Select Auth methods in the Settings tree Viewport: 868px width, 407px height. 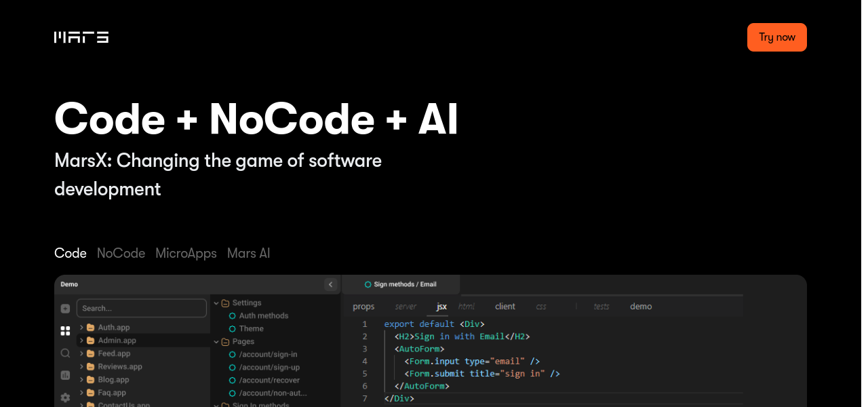pos(263,315)
